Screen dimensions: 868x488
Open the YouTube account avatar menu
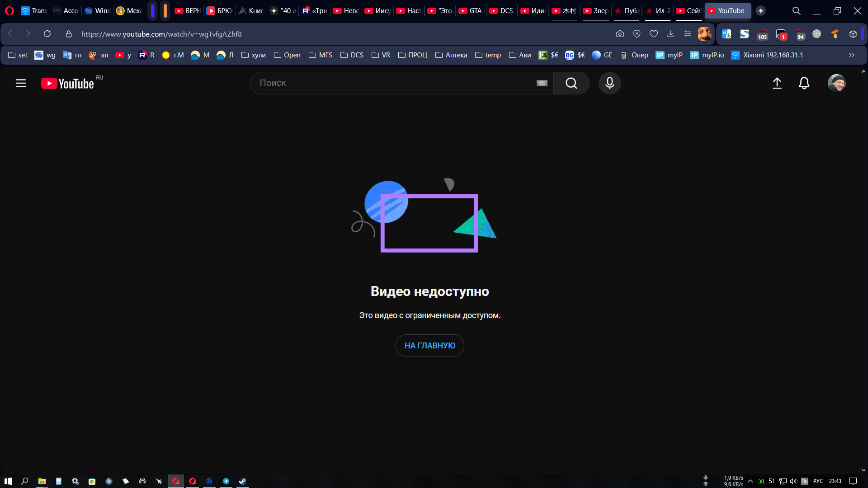coord(836,83)
